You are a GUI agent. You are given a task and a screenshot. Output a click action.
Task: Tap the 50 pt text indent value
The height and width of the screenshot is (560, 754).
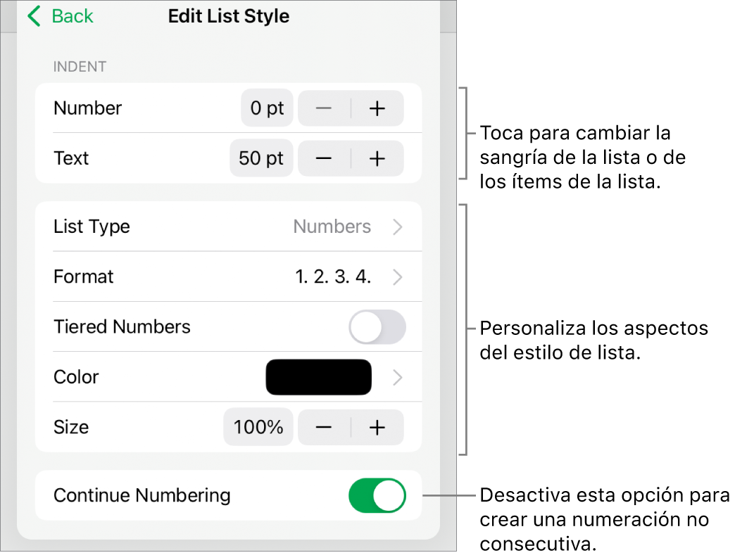(261, 158)
